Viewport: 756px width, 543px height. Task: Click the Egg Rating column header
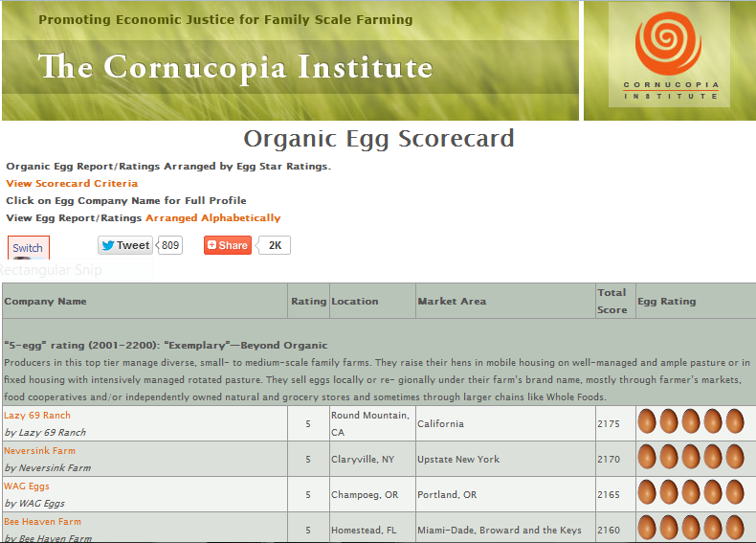pos(667,301)
